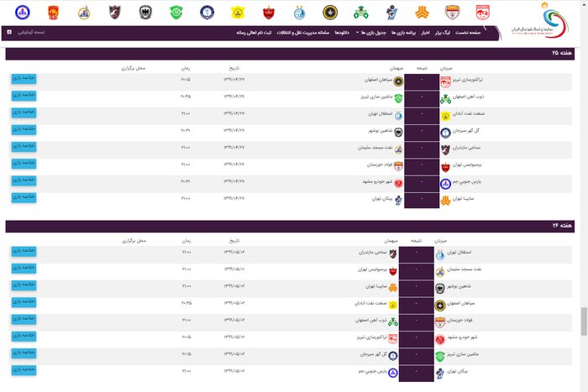Screen dimensions: 588x392
Task: Open Paykan logo in top team bar
Action: (x=391, y=13)
